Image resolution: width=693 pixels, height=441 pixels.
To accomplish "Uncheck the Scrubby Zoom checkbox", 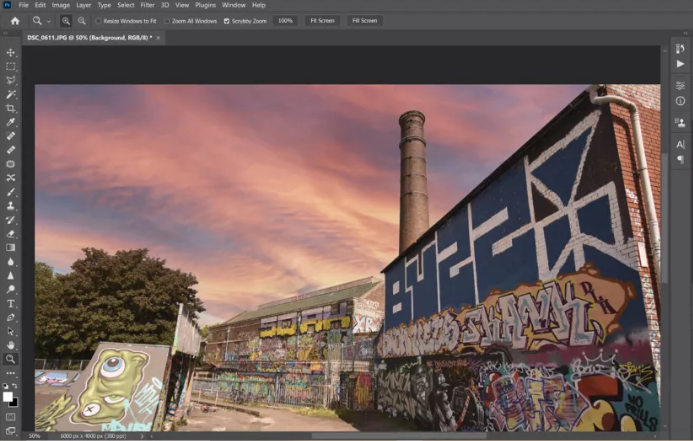I will 226,20.
